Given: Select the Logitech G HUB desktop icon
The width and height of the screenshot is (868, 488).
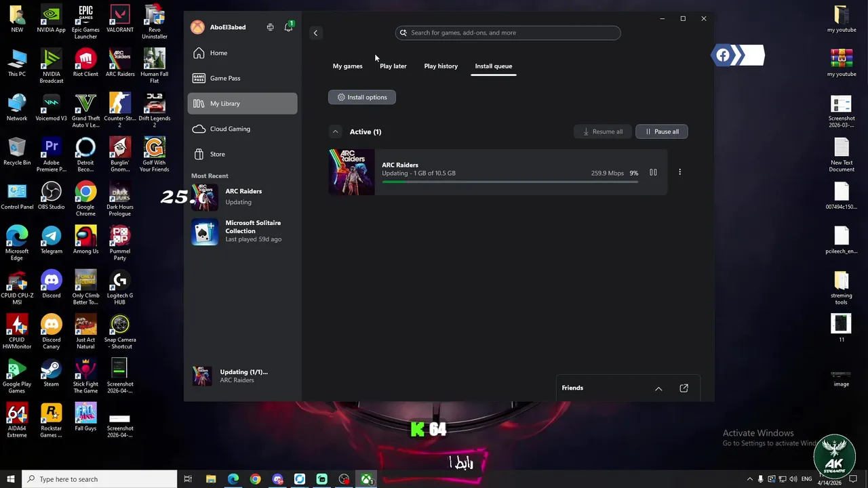Looking at the screenshot, I should click(x=120, y=288).
